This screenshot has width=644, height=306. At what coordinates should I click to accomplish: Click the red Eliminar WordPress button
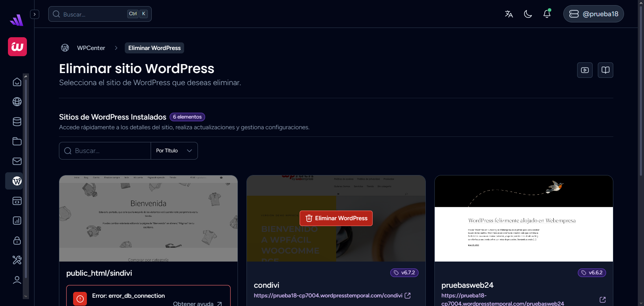click(336, 218)
